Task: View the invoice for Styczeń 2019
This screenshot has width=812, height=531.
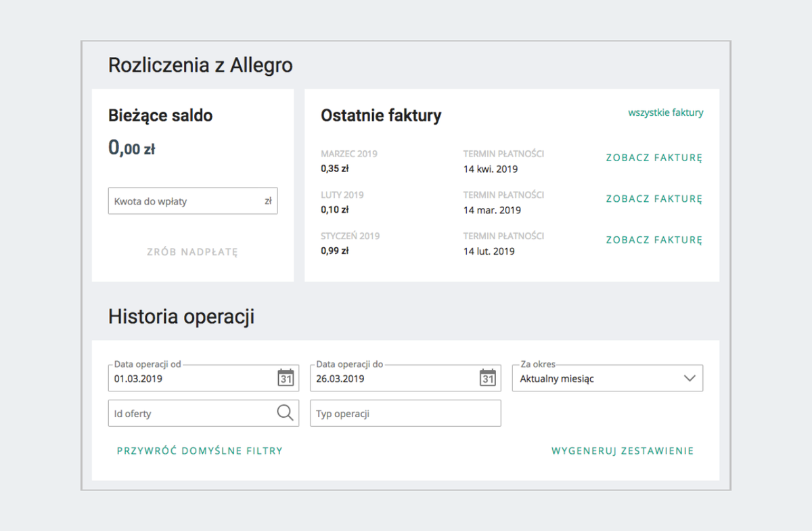Action: coord(654,240)
